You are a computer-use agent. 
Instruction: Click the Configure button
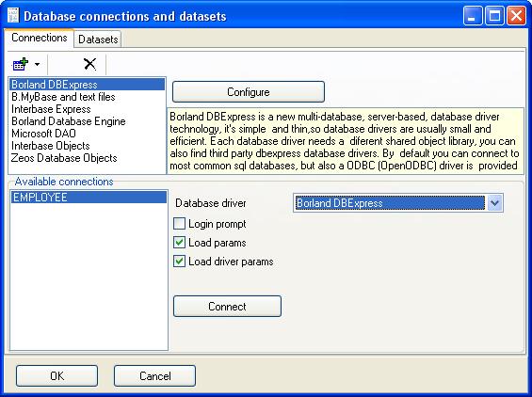249,92
